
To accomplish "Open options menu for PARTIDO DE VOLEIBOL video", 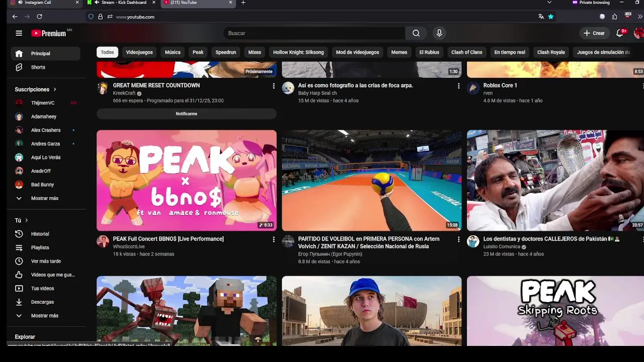I will (x=458, y=240).
